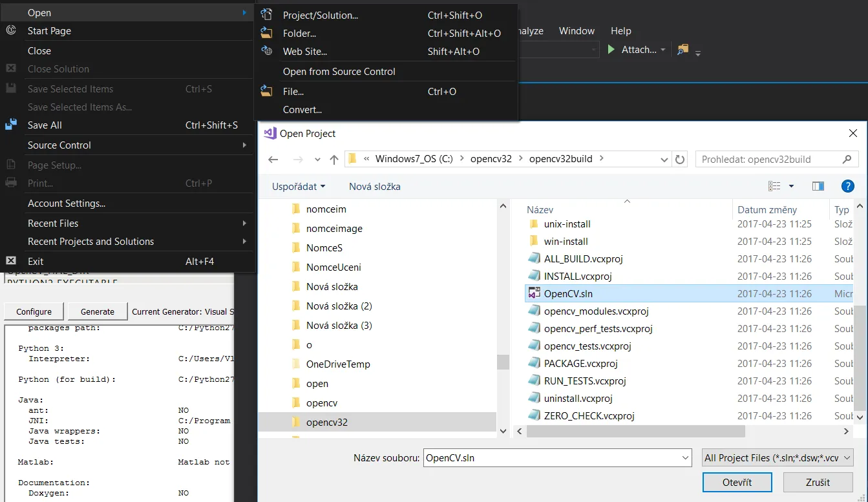Go back in Open Project dialog
The height and width of the screenshot is (502, 868).
coord(273,159)
